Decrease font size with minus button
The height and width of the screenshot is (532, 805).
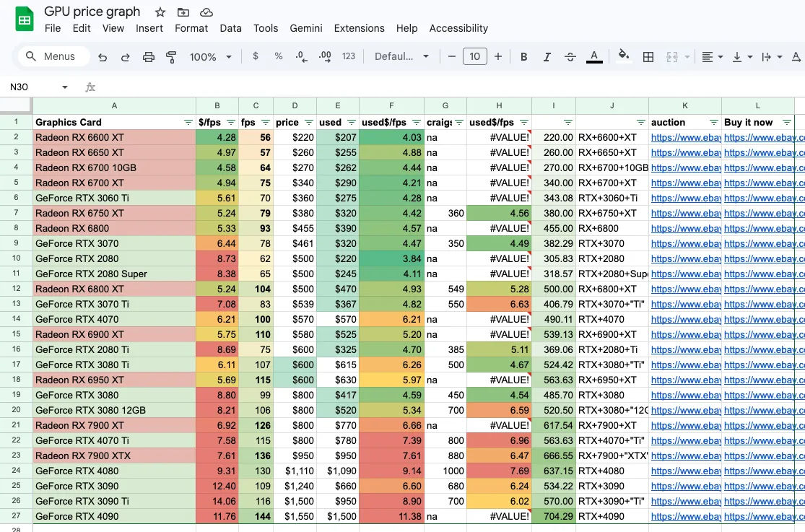coord(452,56)
